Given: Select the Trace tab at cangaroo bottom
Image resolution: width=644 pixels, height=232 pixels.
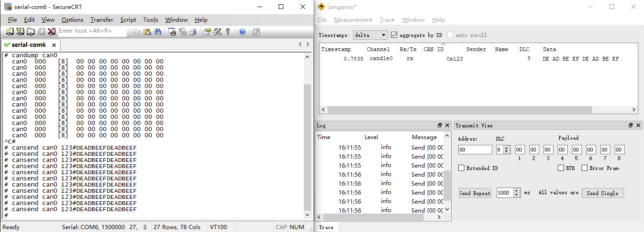Looking at the screenshot, I should click(326, 227).
